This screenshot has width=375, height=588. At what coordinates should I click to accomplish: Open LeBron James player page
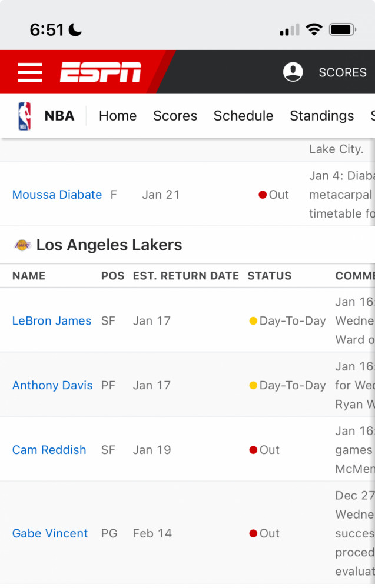(52, 320)
